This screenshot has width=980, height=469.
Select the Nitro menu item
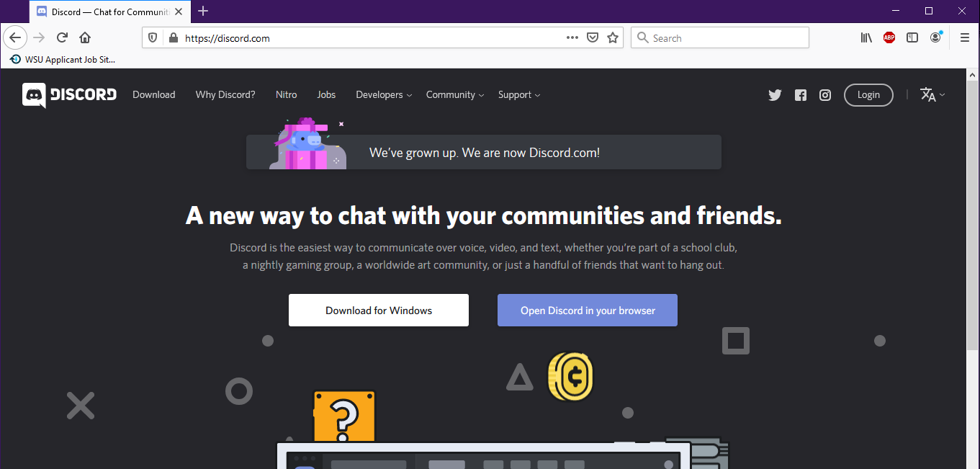(286, 95)
